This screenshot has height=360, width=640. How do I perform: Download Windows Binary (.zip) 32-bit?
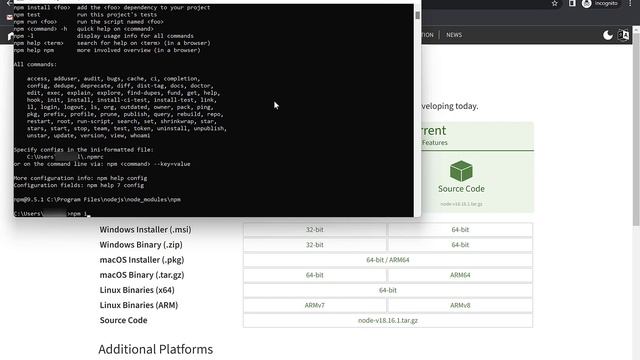click(315, 245)
